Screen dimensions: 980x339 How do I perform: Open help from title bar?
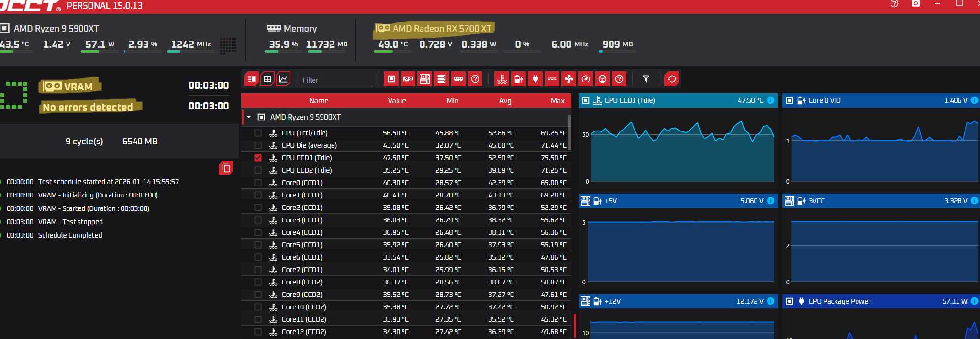coord(894,4)
